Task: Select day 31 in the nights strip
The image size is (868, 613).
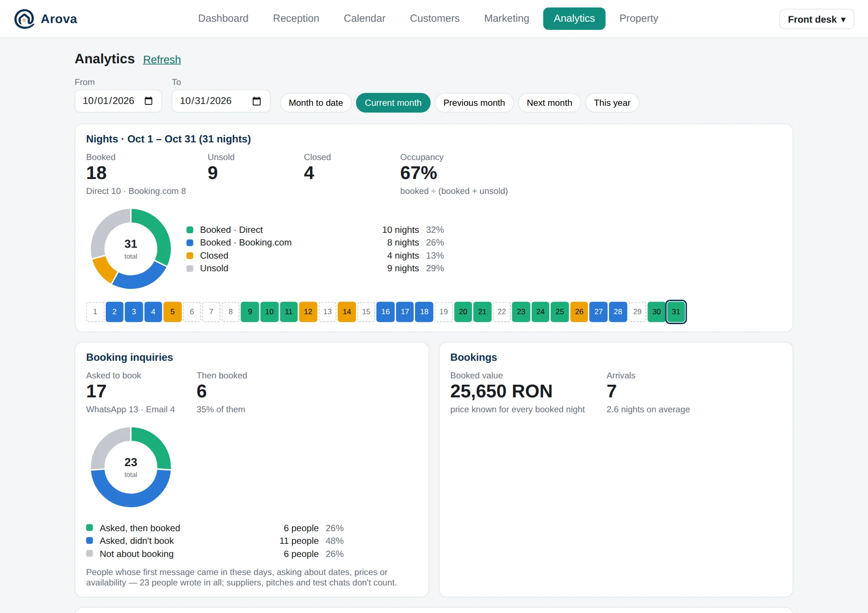Action: tap(676, 312)
